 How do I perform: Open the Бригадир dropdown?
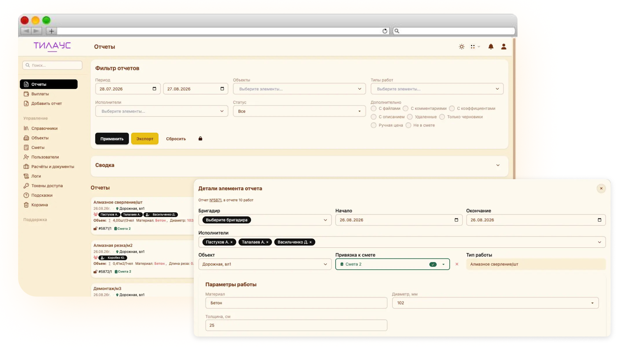(265, 220)
